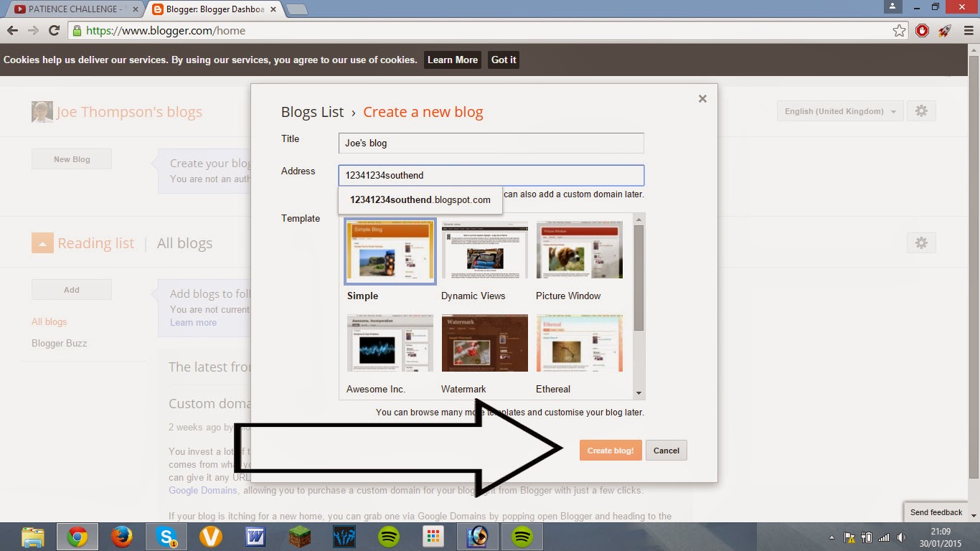
Task: Close the Blogger Dashboard browser tab
Action: tap(274, 9)
